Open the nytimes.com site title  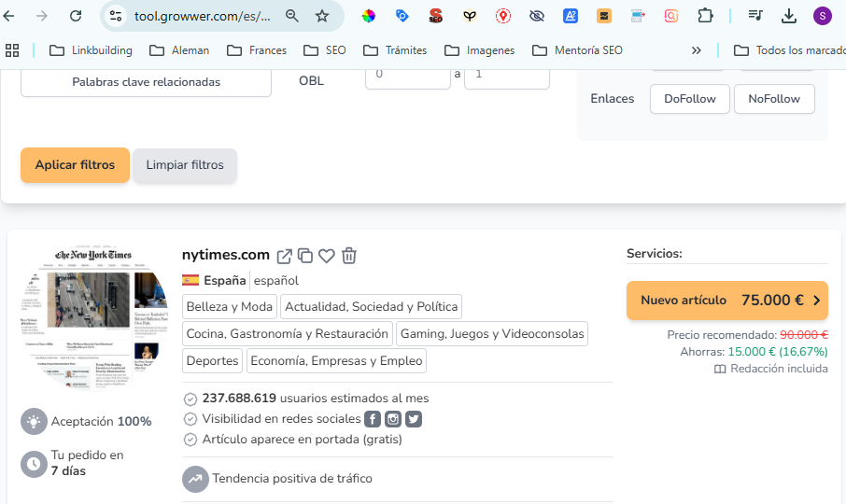point(226,255)
